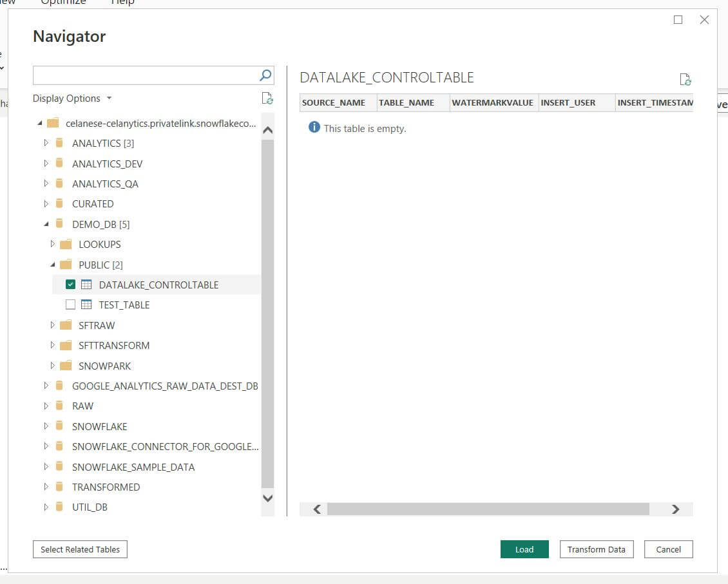Click the TEST_TABLE table icon
This screenshot has width=728, height=584.
pyautogui.click(x=86, y=305)
